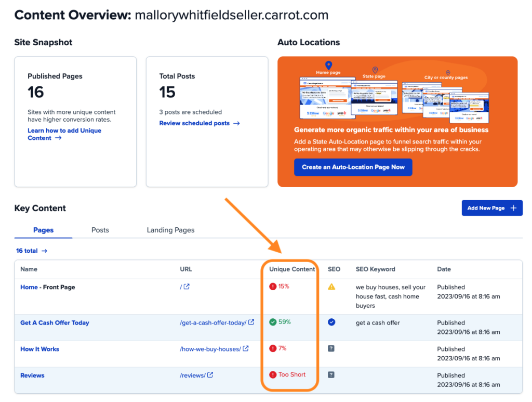The image size is (532, 402).
Task: Open external link icon for Home URL
Action: [x=187, y=287]
